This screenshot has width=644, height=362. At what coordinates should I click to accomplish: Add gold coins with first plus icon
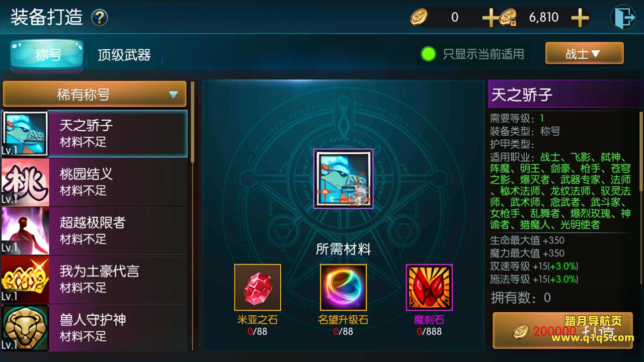490,18
